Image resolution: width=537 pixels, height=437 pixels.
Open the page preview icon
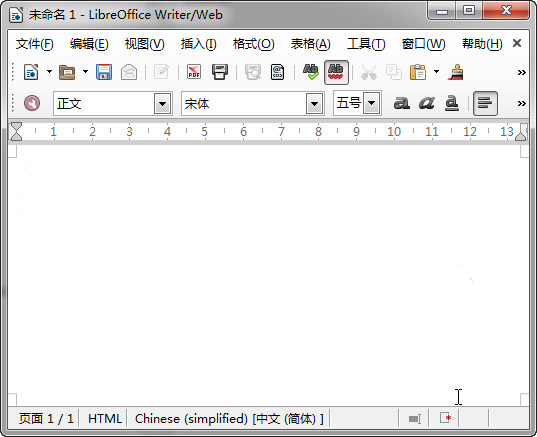coord(253,72)
